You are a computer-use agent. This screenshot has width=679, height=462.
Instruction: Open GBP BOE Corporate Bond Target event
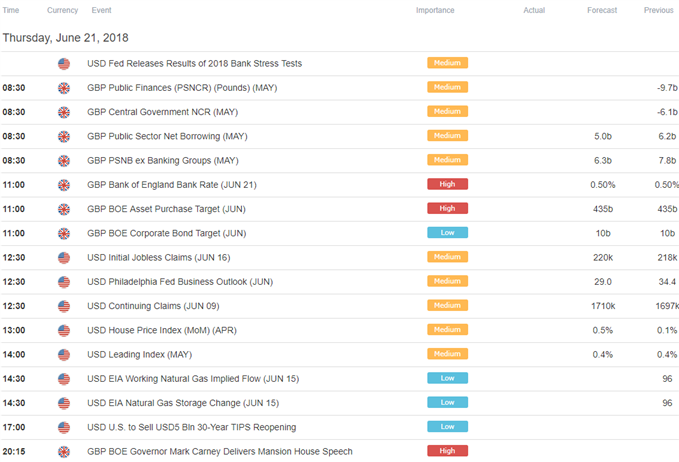(167, 233)
